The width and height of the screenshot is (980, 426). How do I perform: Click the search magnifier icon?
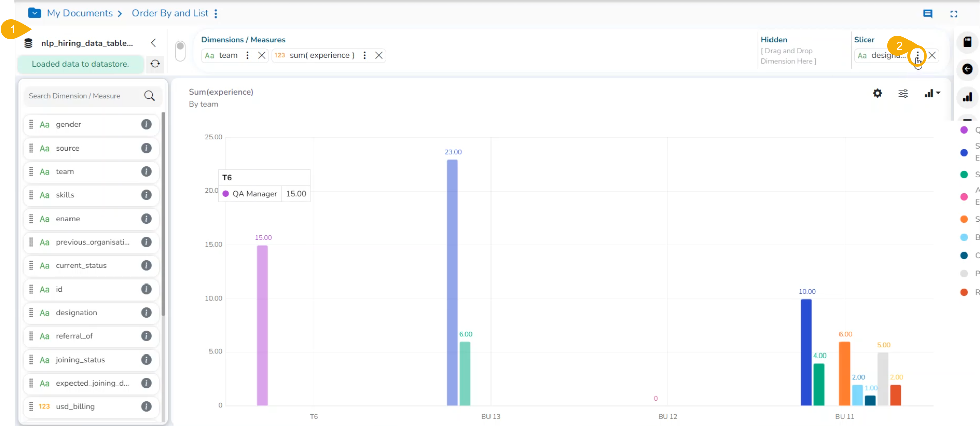149,96
